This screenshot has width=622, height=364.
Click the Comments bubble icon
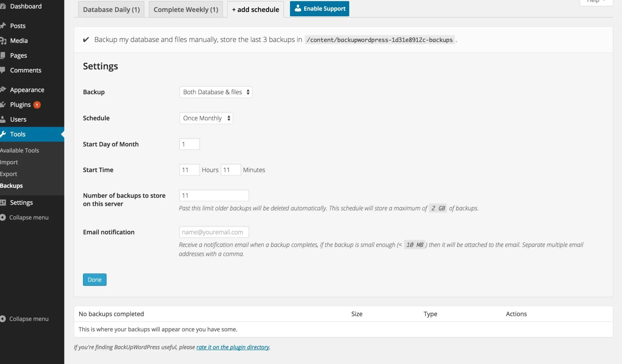(x=3, y=70)
